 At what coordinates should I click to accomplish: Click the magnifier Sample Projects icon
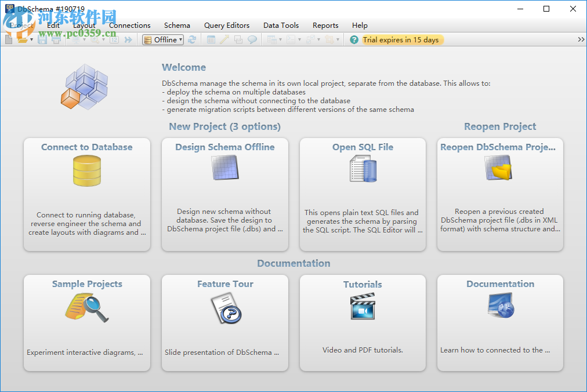tap(87, 308)
